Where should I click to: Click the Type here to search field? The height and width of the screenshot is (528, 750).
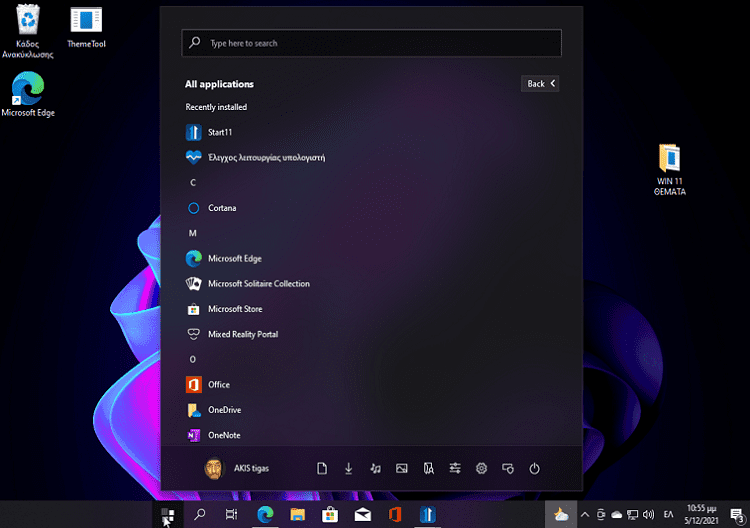(372, 43)
